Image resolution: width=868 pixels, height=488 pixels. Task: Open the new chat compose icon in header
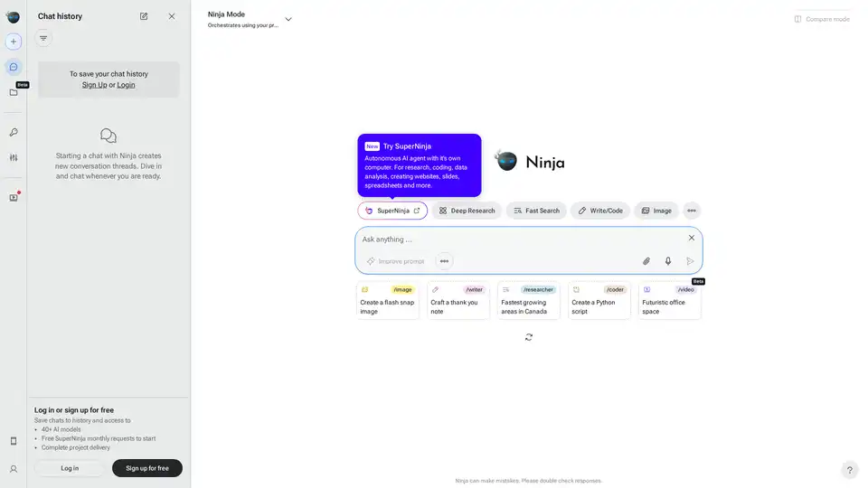[144, 16]
